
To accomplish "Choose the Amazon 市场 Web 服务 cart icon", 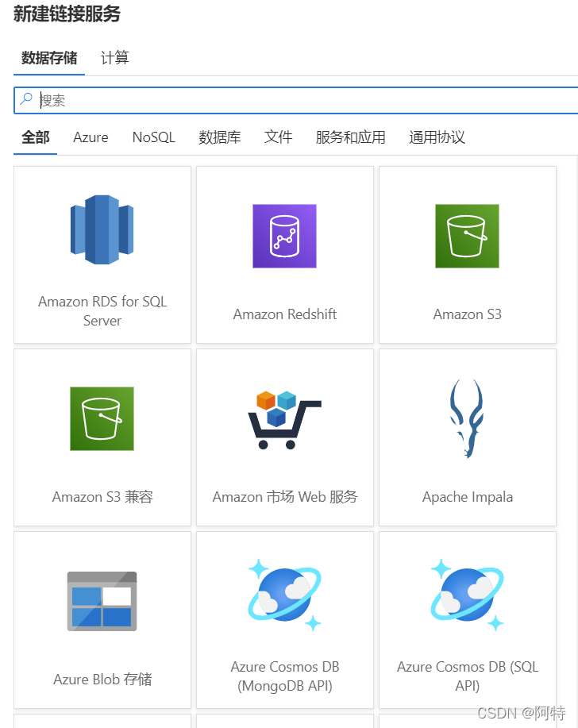I will click(284, 420).
